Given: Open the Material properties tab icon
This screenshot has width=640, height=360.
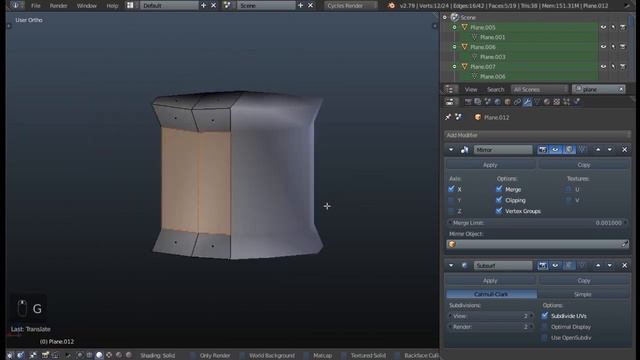Looking at the screenshot, I should (x=547, y=102).
